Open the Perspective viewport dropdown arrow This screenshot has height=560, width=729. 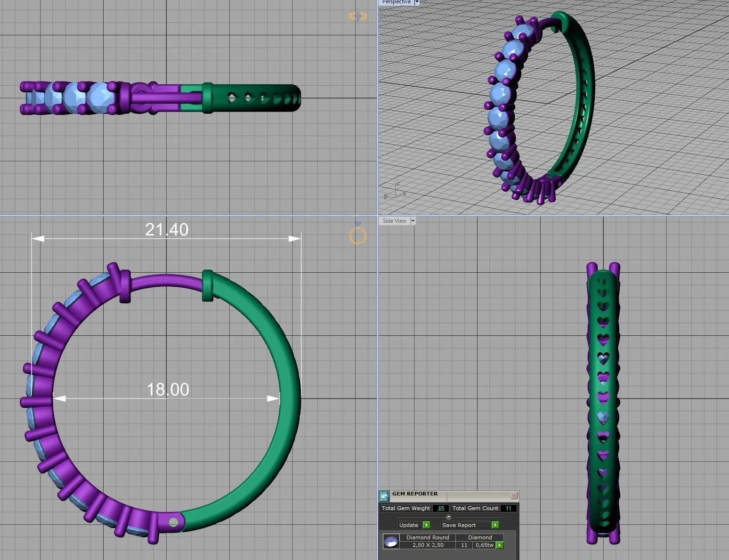tap(417, 2)
